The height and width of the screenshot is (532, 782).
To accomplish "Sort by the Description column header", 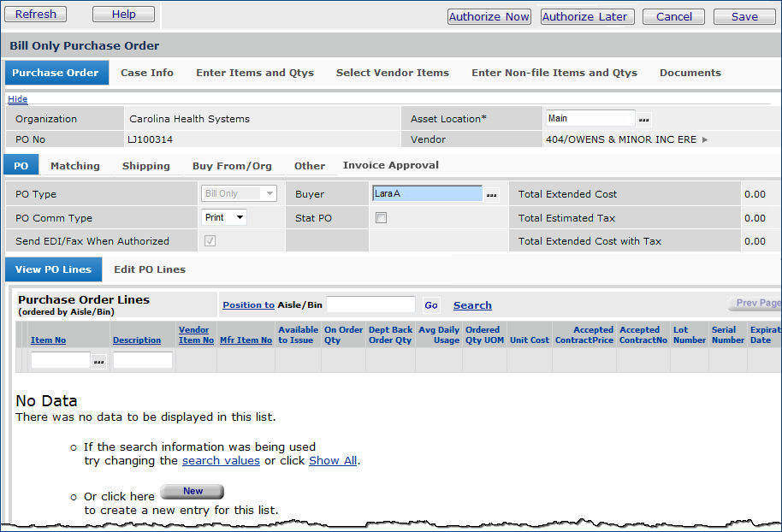I will 137,340.
